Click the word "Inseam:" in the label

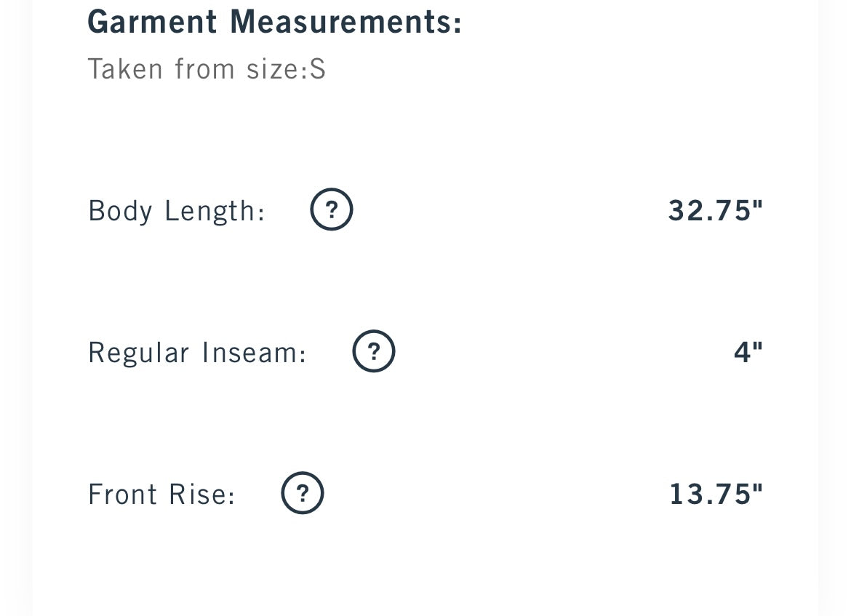point(255,353)
